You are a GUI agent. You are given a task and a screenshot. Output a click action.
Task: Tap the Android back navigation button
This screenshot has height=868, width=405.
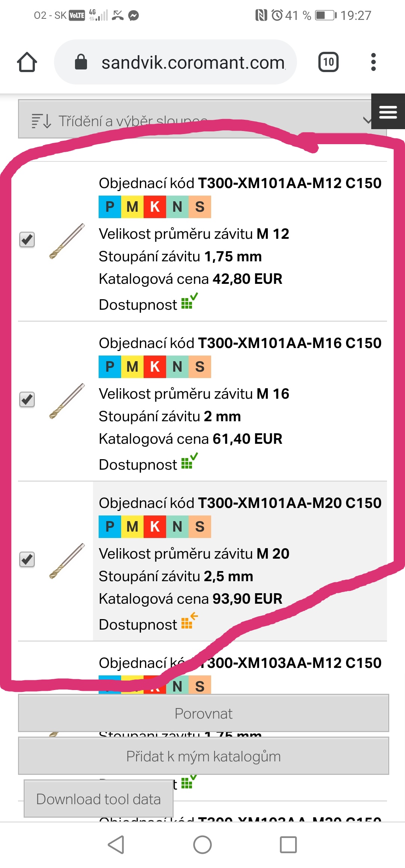pos(116,845)
